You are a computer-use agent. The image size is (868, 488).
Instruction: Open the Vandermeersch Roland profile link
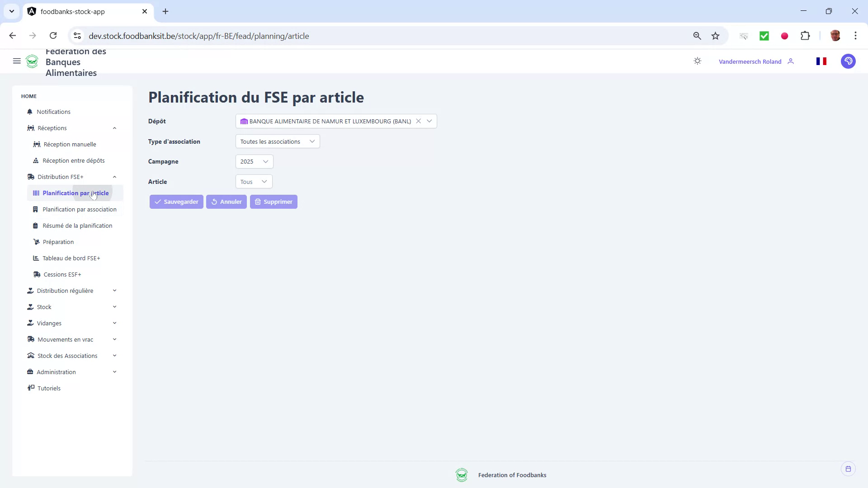(x=750, y=61)
